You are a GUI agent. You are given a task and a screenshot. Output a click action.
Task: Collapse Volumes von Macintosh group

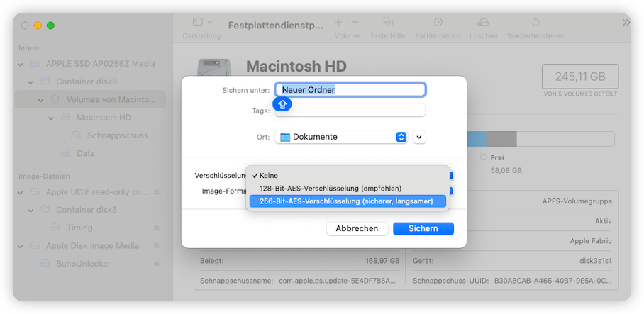pos(41,100)
